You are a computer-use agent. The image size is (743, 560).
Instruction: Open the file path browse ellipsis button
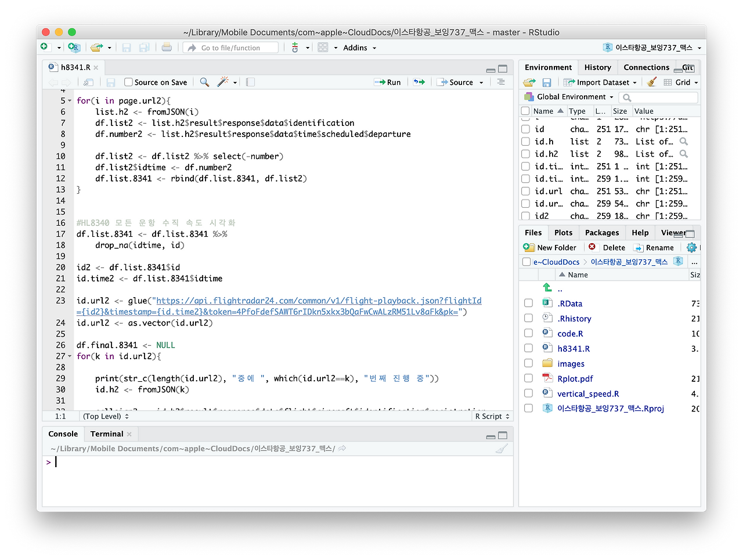[x=694, y=262]
